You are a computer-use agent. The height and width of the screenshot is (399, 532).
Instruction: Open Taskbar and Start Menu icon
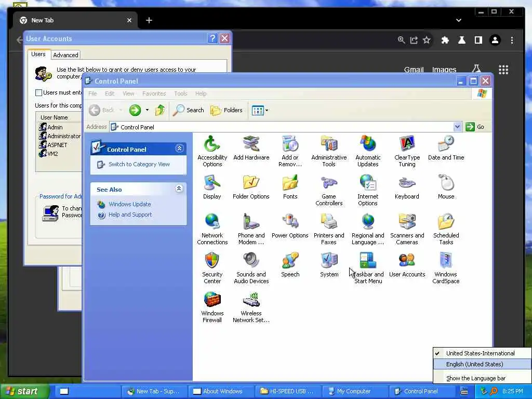tap(368, 268)
